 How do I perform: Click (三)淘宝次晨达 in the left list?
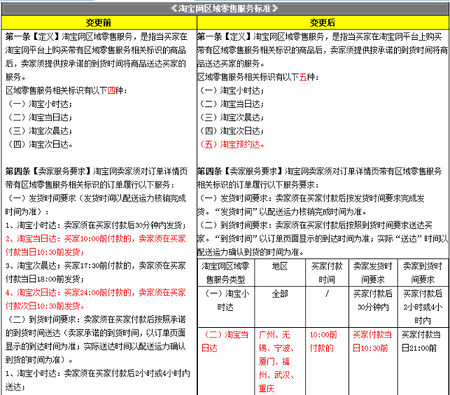pos(40,131)
